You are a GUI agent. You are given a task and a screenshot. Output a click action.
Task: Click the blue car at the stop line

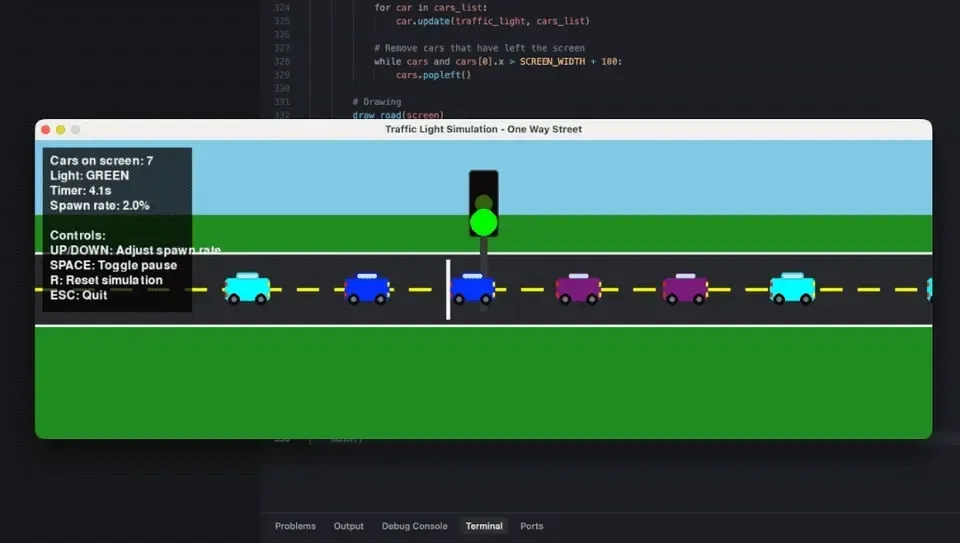472,289
